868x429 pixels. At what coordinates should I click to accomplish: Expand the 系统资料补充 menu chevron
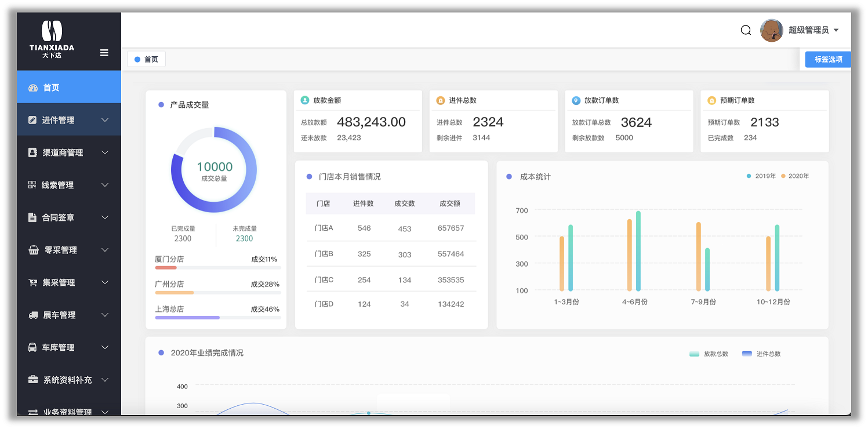(105, 380)
